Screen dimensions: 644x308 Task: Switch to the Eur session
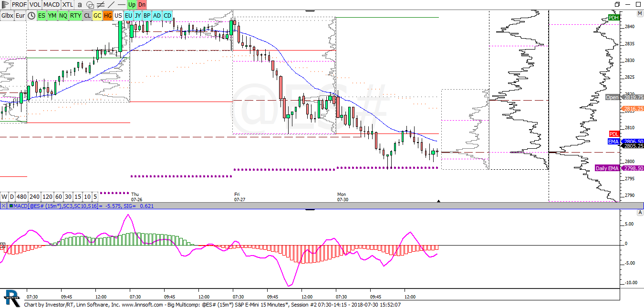[x=20, y=15]
